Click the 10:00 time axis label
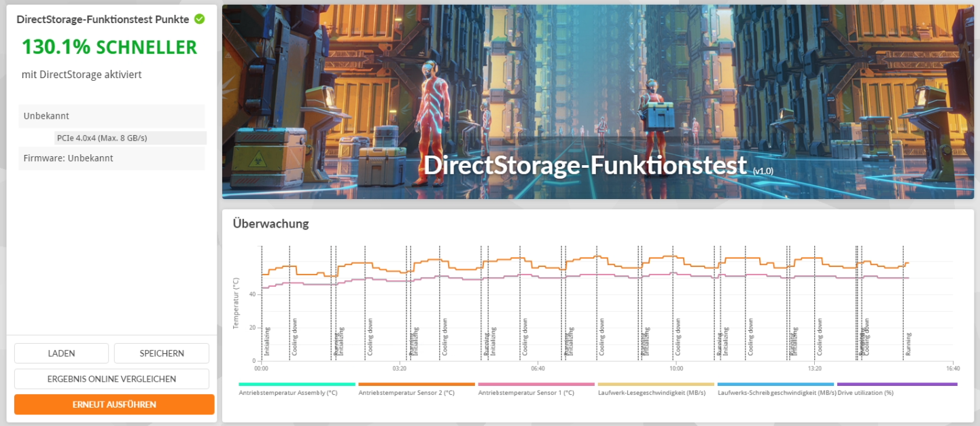The image size is (980, 426). (676, 369)
